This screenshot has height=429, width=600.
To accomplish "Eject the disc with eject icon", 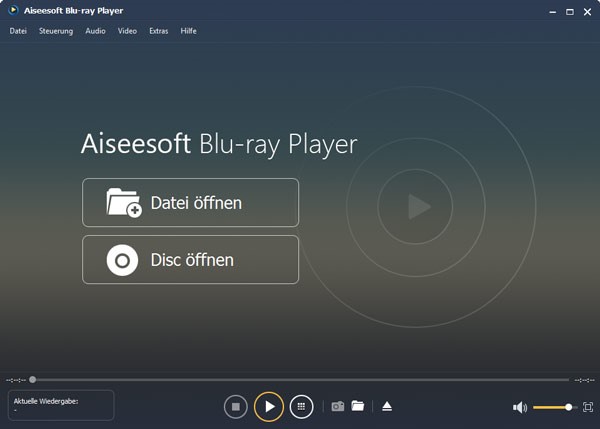I will tap(387, 406).
